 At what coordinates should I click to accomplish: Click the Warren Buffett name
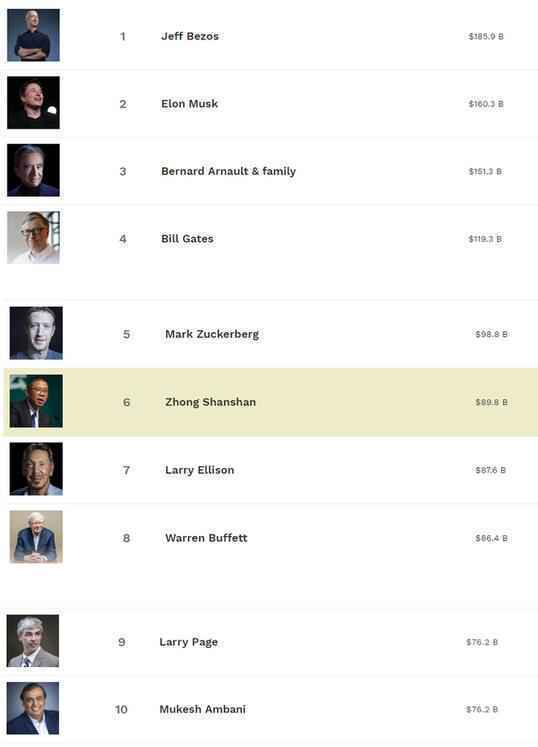click(x=206, y=538)
